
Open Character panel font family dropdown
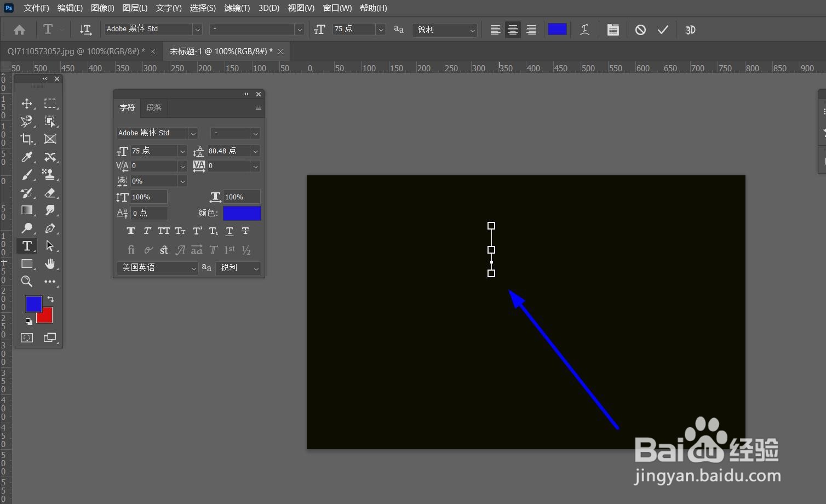click(193, 133)
